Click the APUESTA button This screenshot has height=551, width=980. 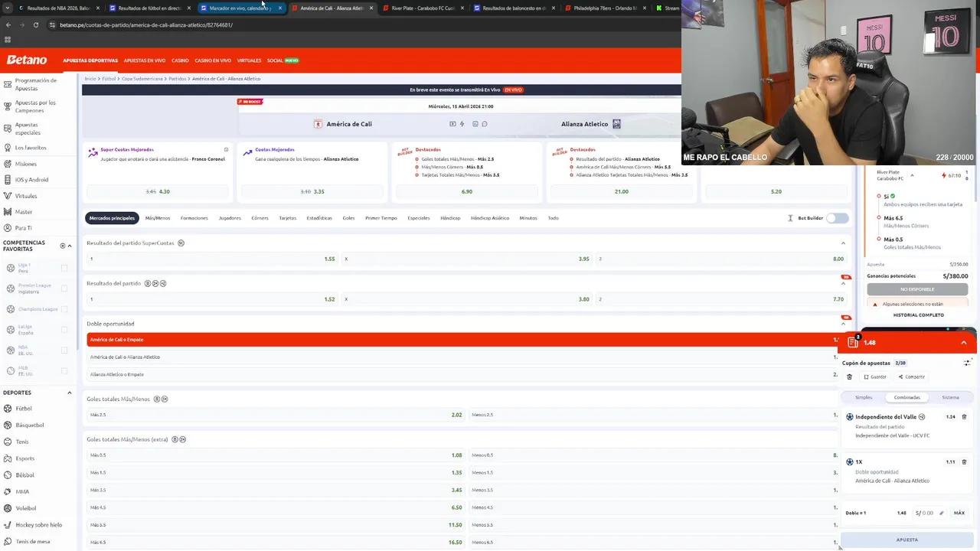pos(907,540)
